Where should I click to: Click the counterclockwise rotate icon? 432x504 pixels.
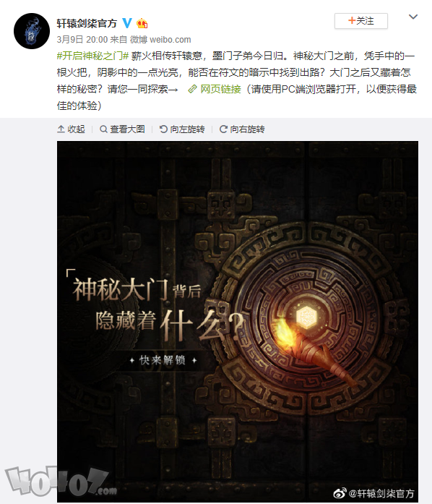click(163, 129)
